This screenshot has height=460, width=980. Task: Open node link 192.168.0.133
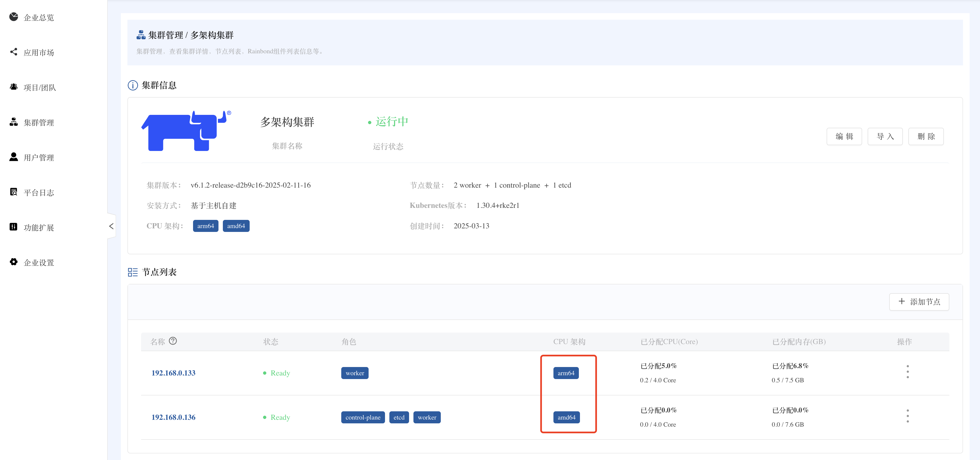173,373
